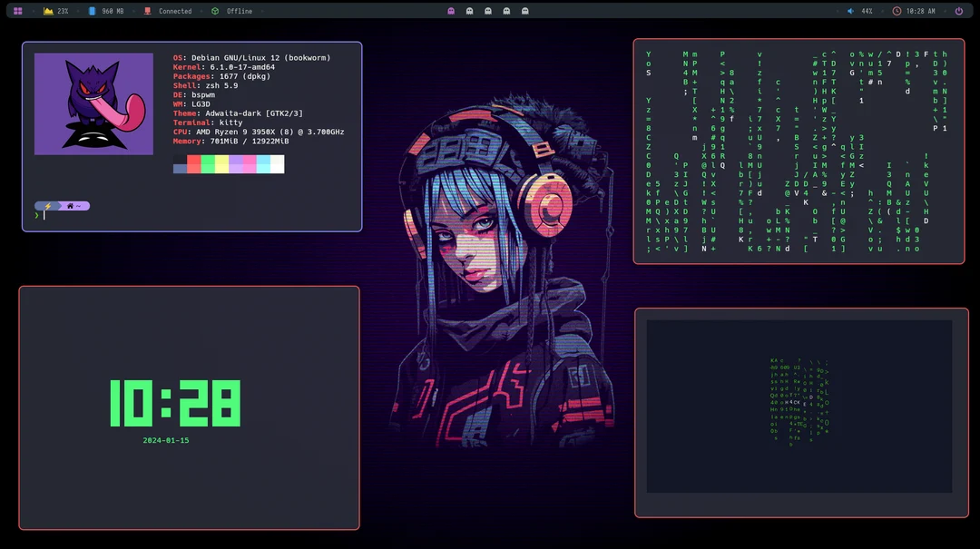Image resolution: width=980 pixels, height=549 pixels.
Task: Mute audio by clicking the 44% volume indicator
Action: pyautogui.click(x=867, y=11)
